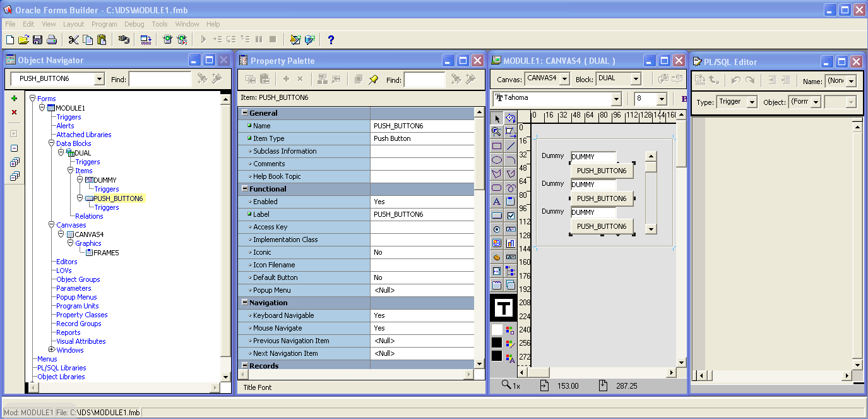
Task: Click the Run Form icon
Action: click(x=167, y=40)
